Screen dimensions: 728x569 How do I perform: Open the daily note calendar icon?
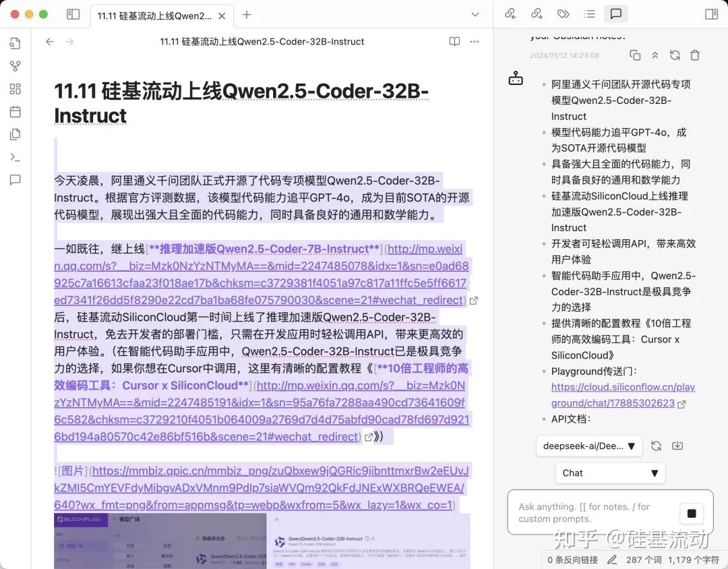(x=15, y=112)
